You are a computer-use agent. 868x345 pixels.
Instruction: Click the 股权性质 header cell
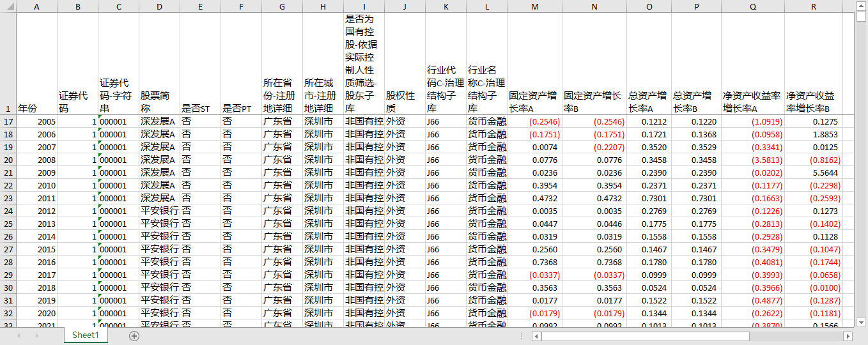point(405,64)
